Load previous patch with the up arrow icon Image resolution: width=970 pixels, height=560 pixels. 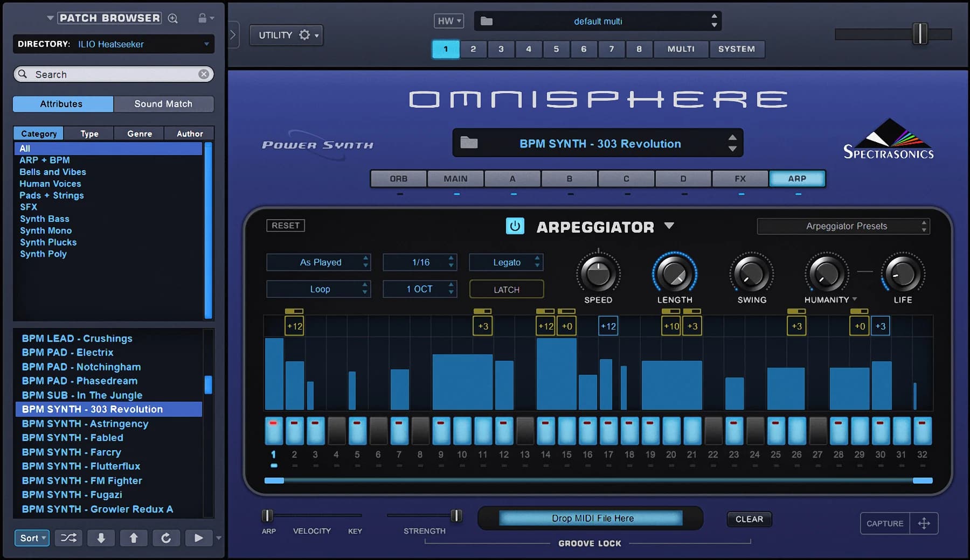(133, 537)
